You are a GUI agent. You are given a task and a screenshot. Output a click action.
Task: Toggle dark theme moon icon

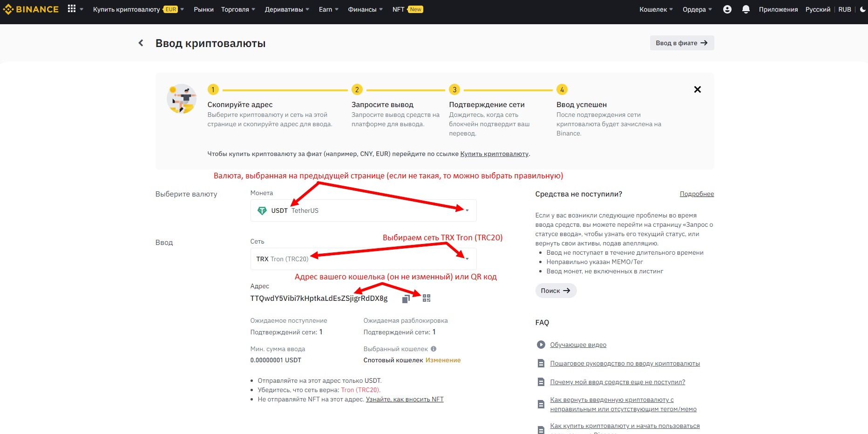(x=862, y=9)
